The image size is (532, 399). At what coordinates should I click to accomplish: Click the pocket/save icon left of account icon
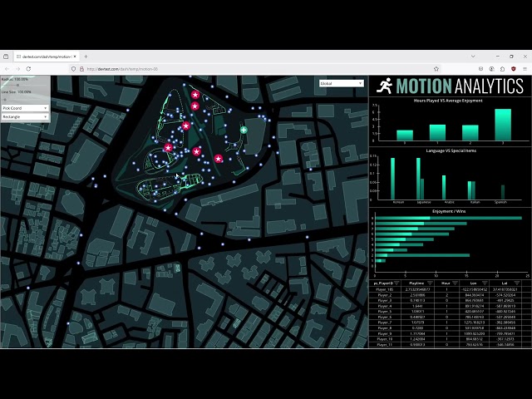[480, 69]
